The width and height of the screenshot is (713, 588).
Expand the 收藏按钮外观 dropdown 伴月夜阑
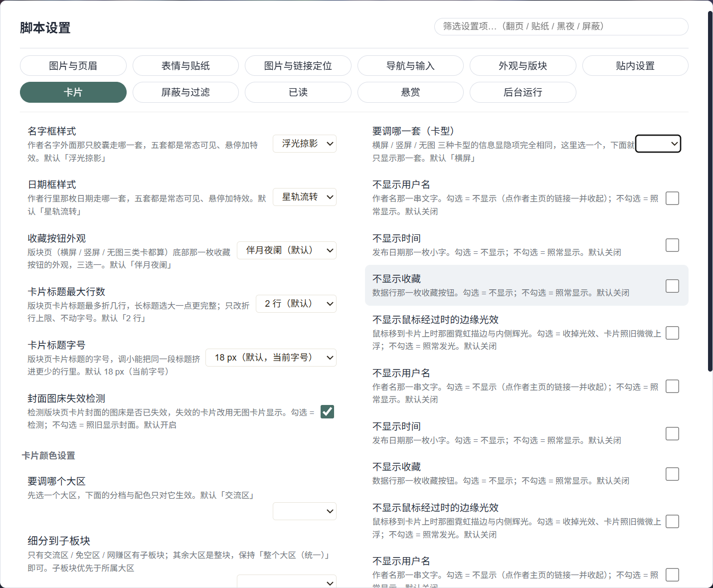(287, 250)
